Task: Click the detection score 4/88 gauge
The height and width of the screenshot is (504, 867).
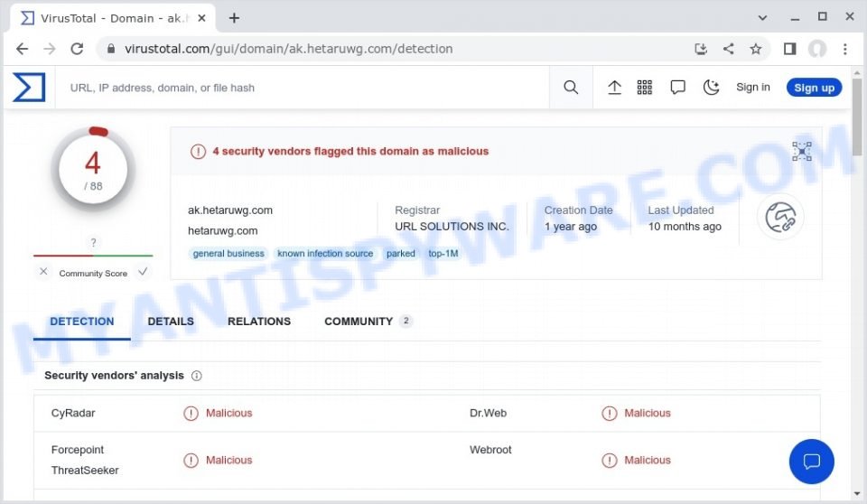Action: (x=93, y=169)
